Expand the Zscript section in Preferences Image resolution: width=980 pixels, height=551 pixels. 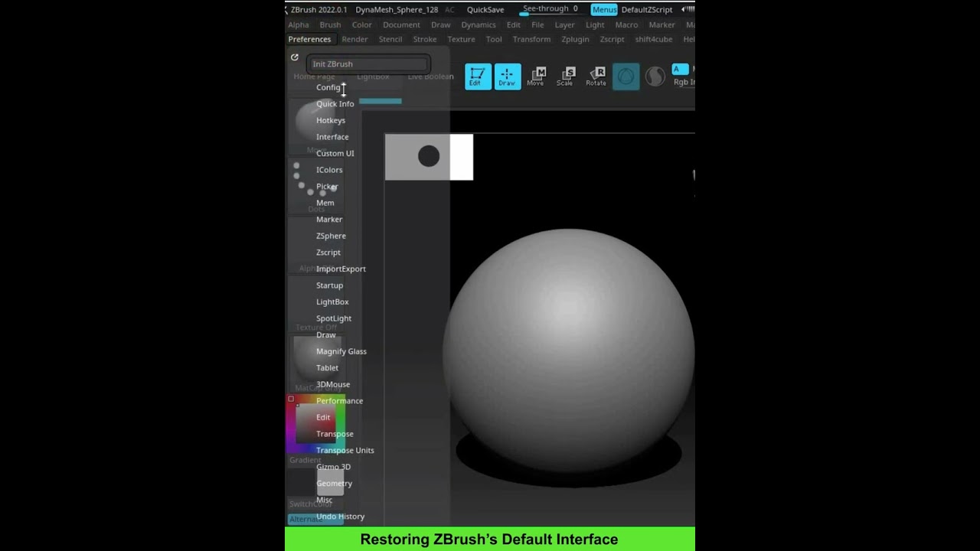coord(328,253)
